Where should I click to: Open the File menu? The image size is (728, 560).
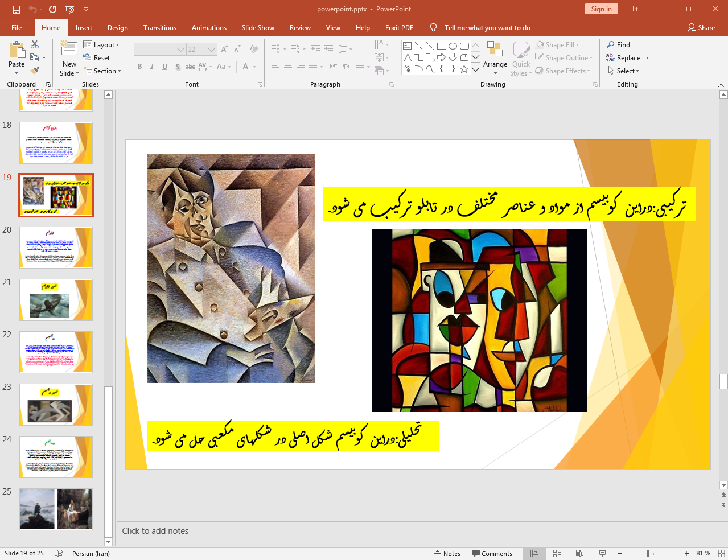coord(17,28)
